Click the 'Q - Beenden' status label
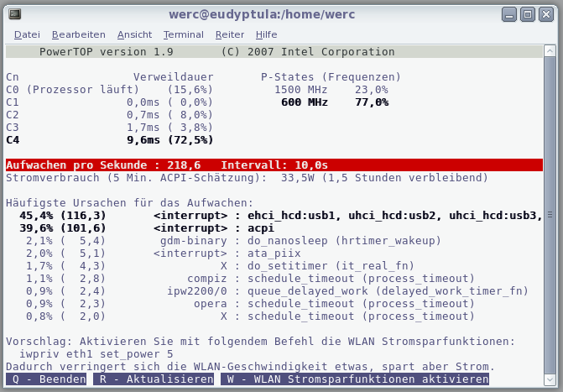 (x=46, y=379)
